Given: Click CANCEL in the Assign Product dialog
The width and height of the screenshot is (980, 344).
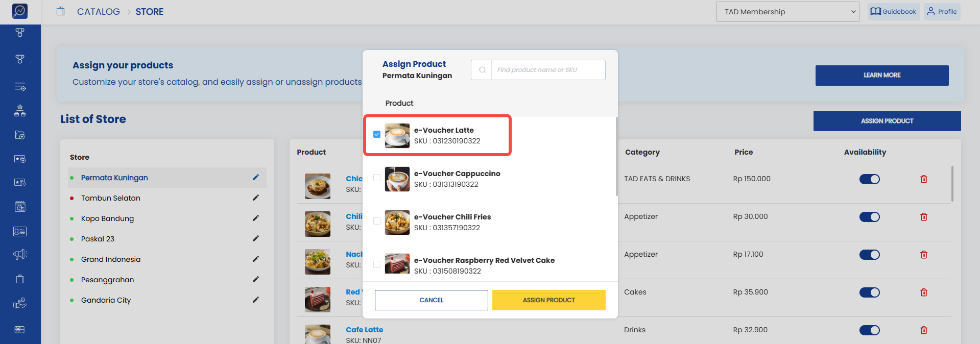Looking at the screenshot, I should (x=432, y=300).
